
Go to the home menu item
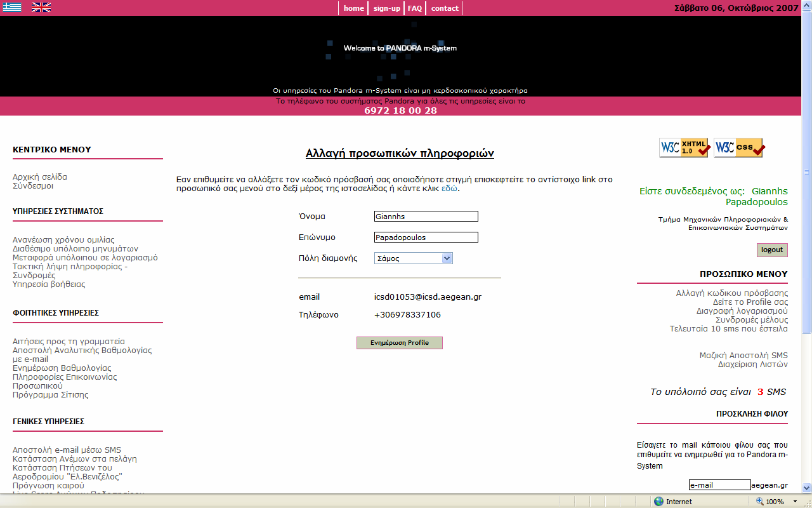point(354,8)
